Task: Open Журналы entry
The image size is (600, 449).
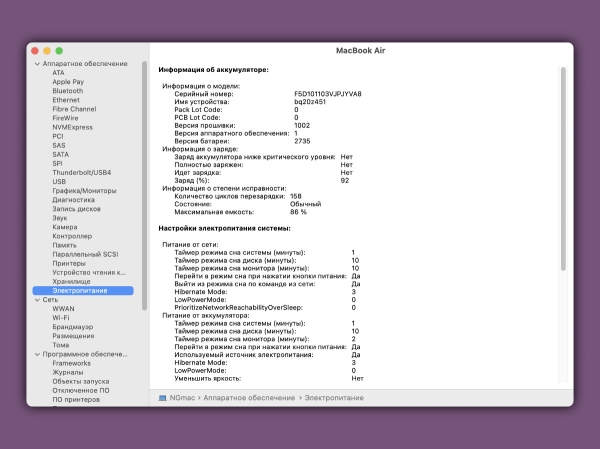Action: (x=68, y=372)
